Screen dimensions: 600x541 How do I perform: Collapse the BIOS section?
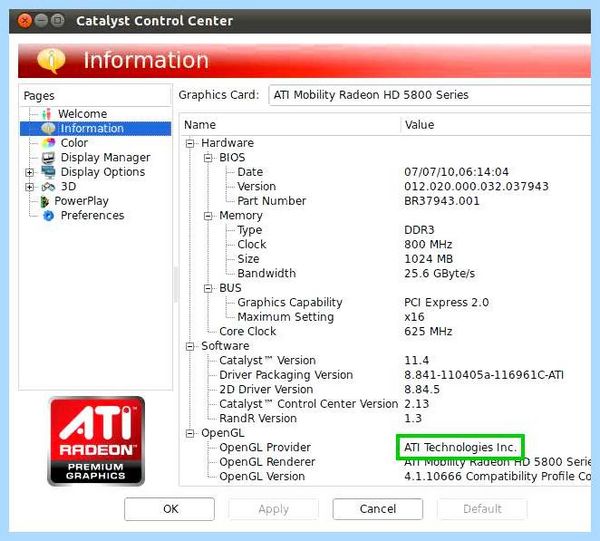(208, 158)
